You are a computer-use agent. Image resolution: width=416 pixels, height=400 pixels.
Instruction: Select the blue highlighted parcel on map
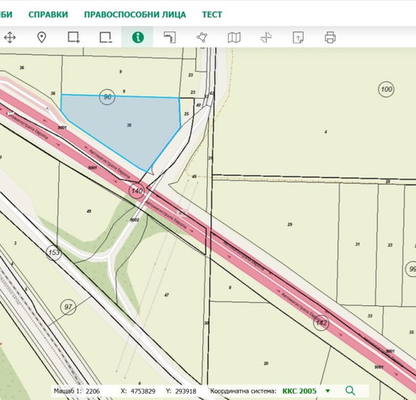pyautogui.click(x=123, y=128)
